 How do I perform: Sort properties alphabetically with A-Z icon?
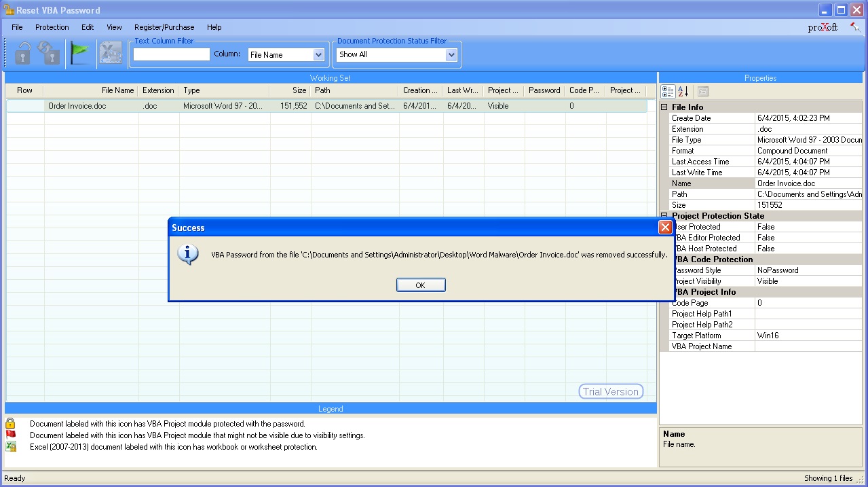[683, 92]
